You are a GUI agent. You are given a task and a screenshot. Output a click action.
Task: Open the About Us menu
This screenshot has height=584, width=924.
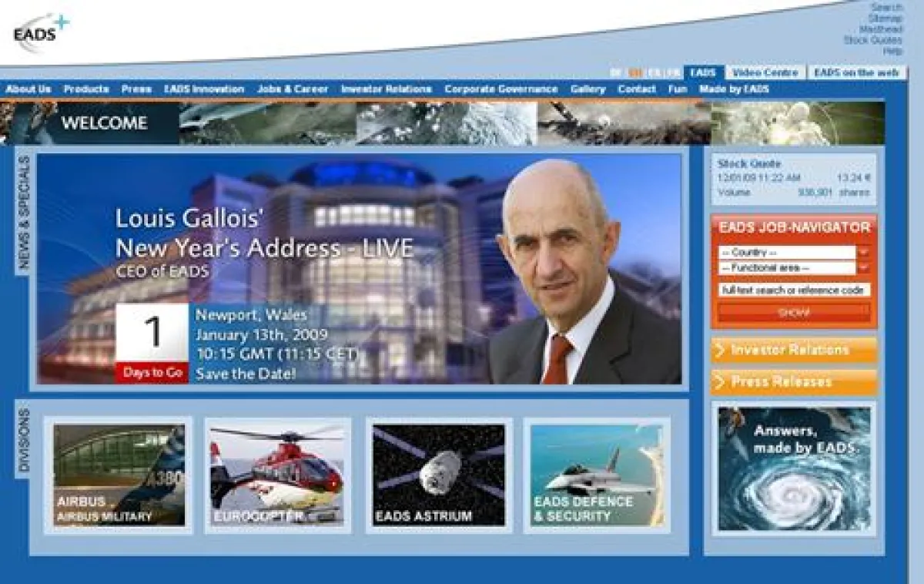(x=28, y=89)
